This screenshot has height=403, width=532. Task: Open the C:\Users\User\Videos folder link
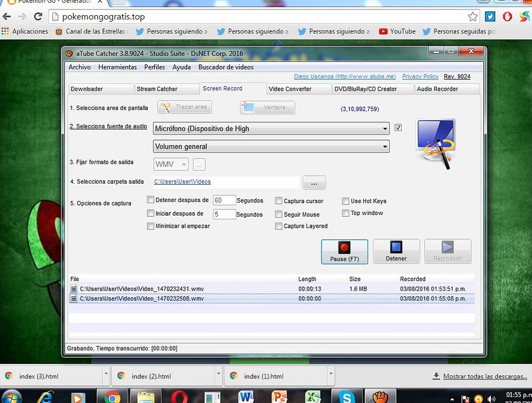182,182
